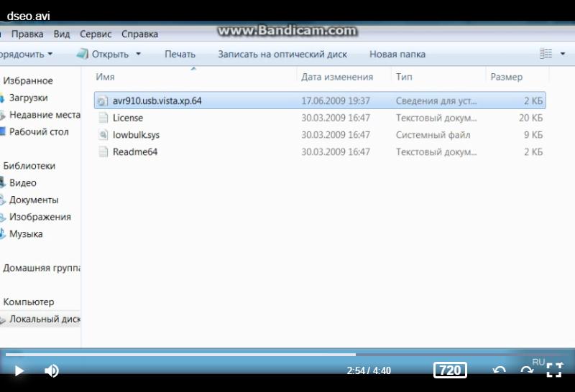Screen dimensions: 575x392
Task: Expand the view options dropdown arrow
Action: point(563,54)
